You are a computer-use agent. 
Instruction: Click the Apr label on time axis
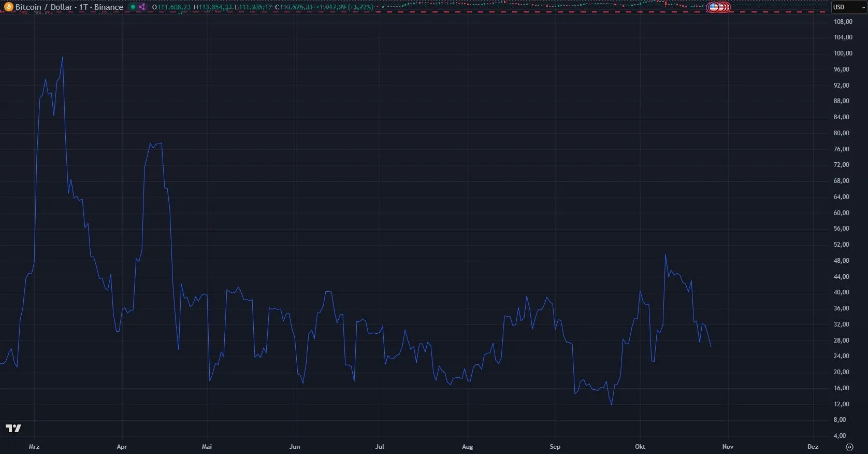122,447
